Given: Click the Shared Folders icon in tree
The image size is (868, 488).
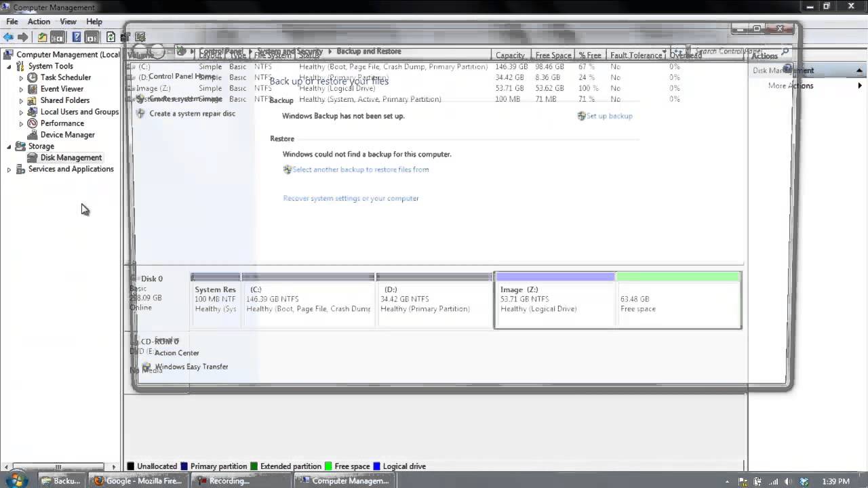Looking at the screenshot, I should [x=32, y=100].
